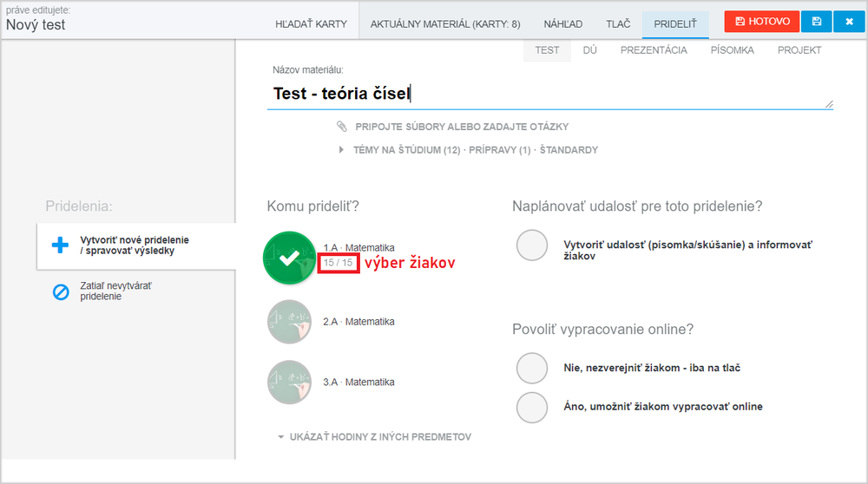
Task: Click the red Hotovo button
Action: click(762, 22)
